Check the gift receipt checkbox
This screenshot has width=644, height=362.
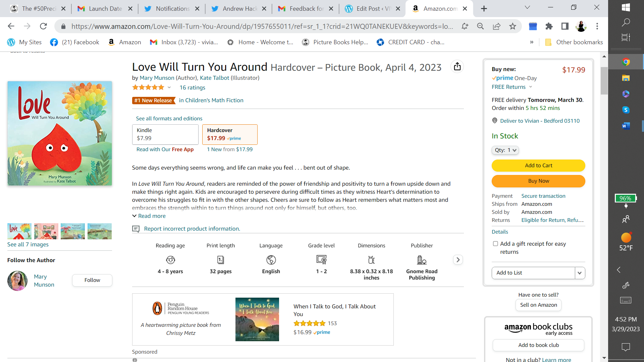coord(495,244)
